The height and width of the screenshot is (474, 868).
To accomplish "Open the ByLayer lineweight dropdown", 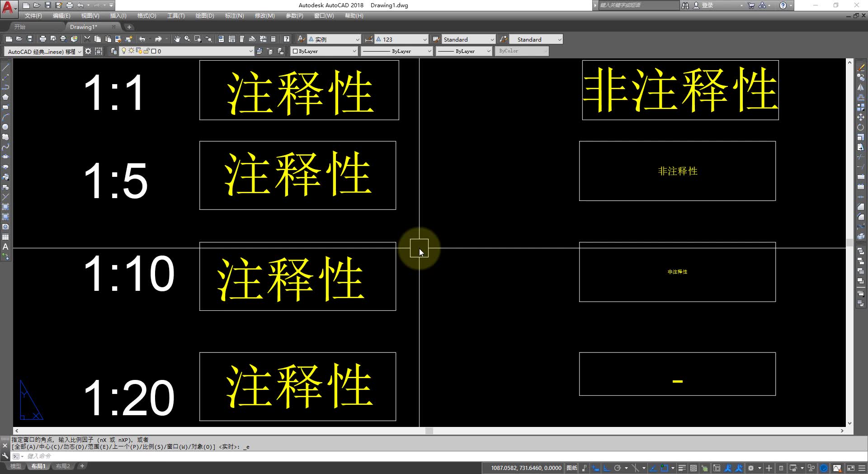I will (463, 51).
